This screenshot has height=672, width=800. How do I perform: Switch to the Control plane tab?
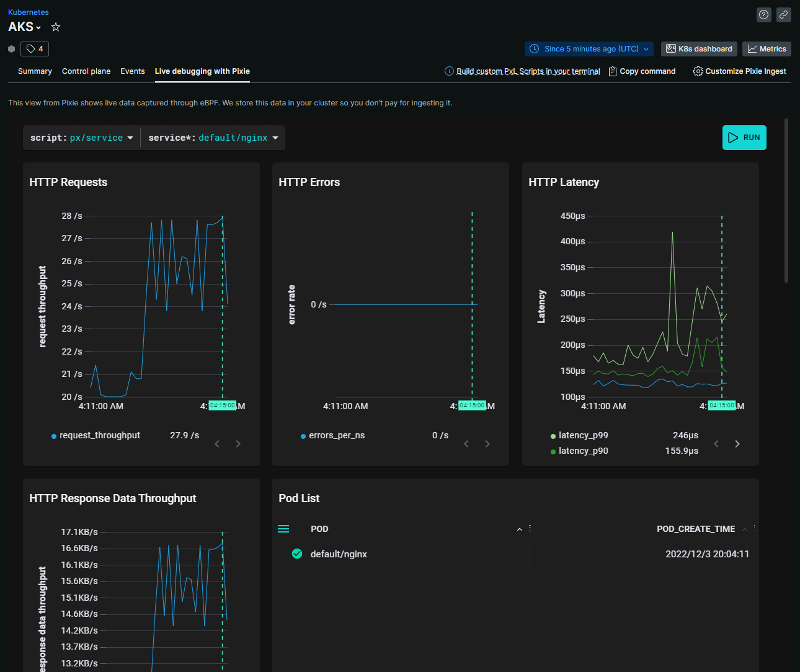(86, 71)
